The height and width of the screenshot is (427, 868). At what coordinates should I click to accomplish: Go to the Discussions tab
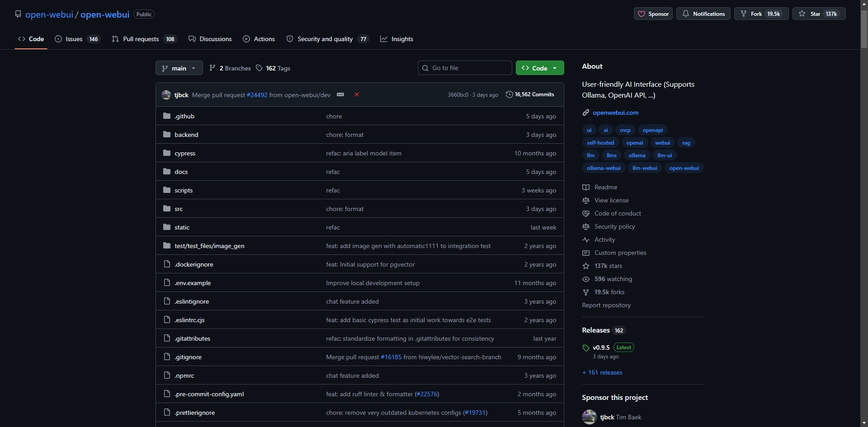pos(210,39)
